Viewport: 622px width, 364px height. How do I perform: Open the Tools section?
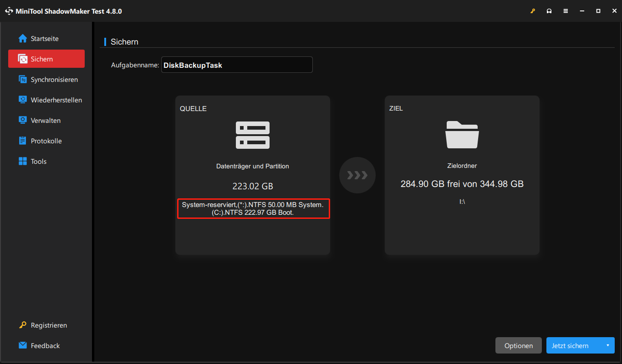click(x=39, y=161)
